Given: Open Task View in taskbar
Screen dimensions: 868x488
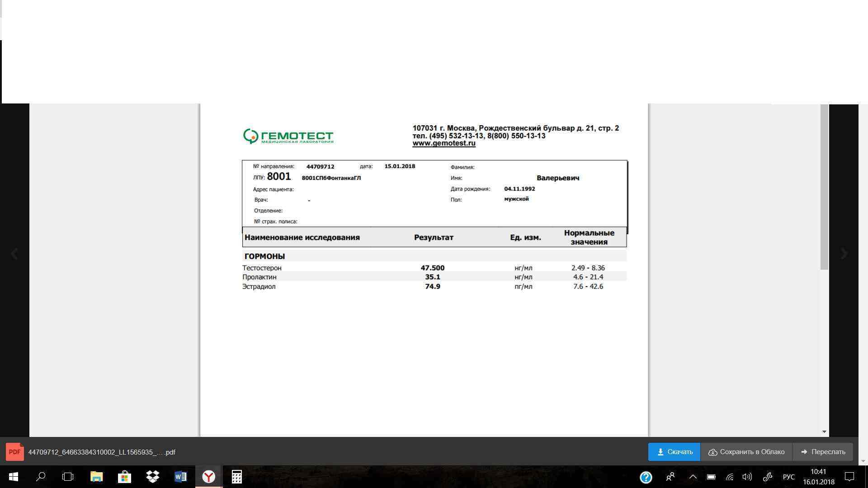Looking at the screenshot, I should click(68, 477).
